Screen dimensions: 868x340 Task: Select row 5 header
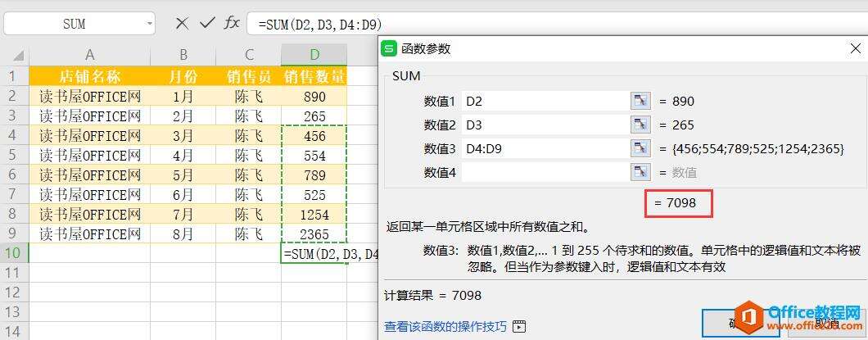tap(15, 155)
